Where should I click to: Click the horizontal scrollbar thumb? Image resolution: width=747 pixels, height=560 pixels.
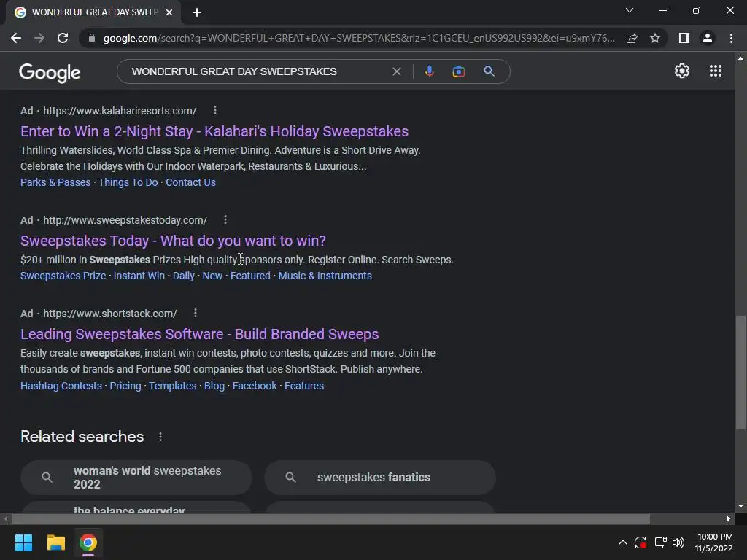coord(330,519)
